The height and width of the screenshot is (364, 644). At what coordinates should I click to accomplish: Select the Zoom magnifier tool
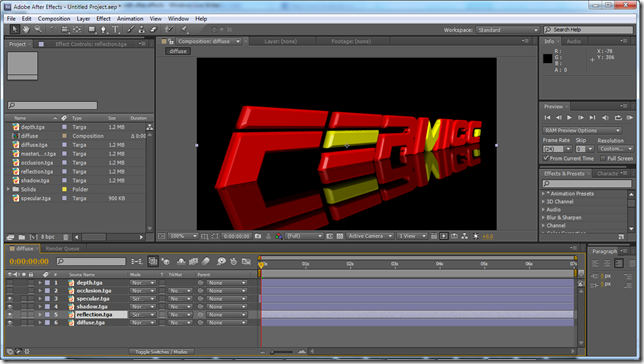pos(38,30)
